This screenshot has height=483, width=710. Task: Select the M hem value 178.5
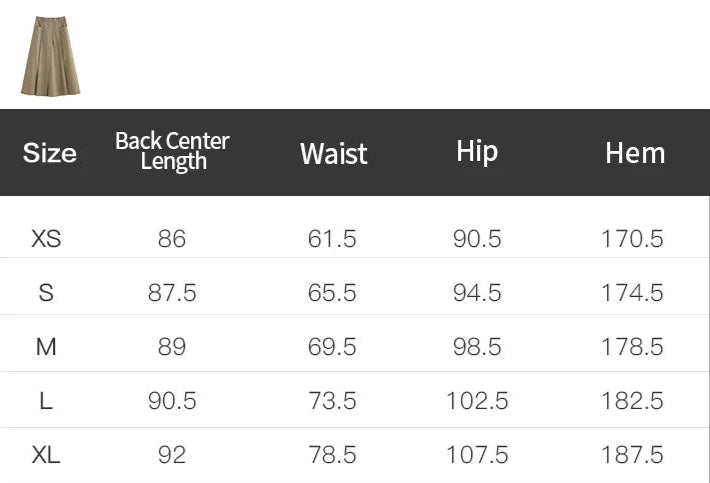point(632,347)
